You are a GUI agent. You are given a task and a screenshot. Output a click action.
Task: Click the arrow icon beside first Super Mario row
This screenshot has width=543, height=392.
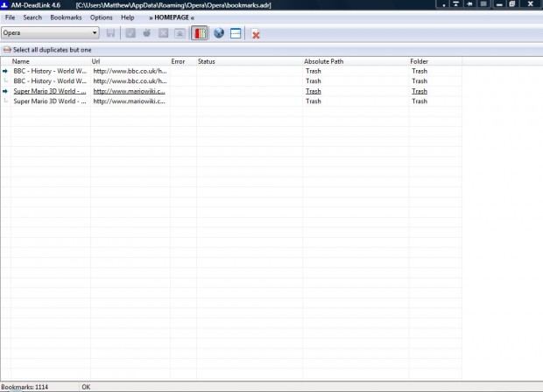coord(5,91)
